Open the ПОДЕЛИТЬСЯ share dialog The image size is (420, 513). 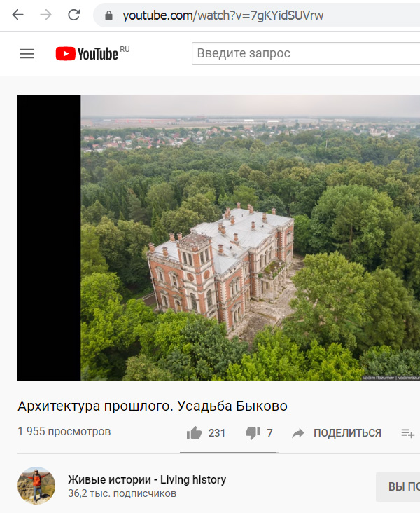[x=347, y=433]
